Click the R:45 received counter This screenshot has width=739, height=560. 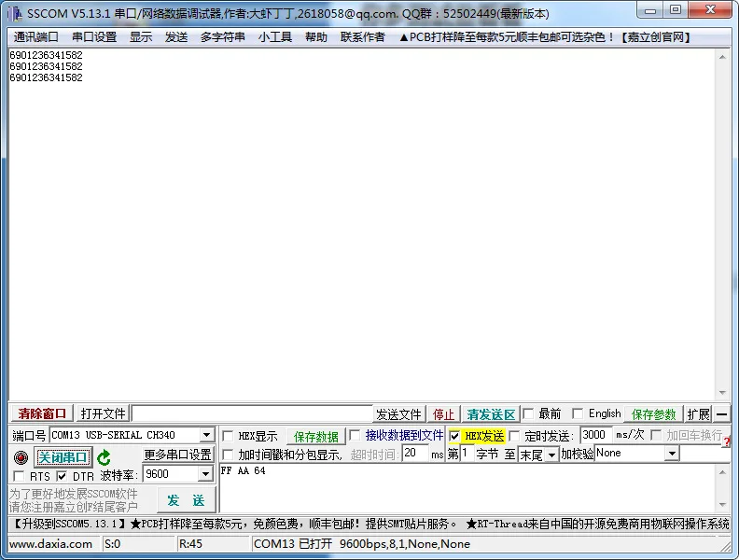(x=190, y=544)
